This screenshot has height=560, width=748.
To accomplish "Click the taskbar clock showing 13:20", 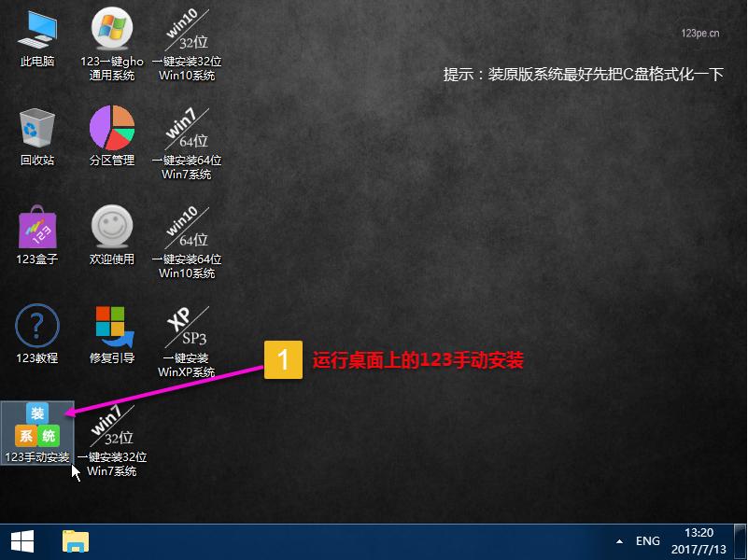I will (699, 534).
